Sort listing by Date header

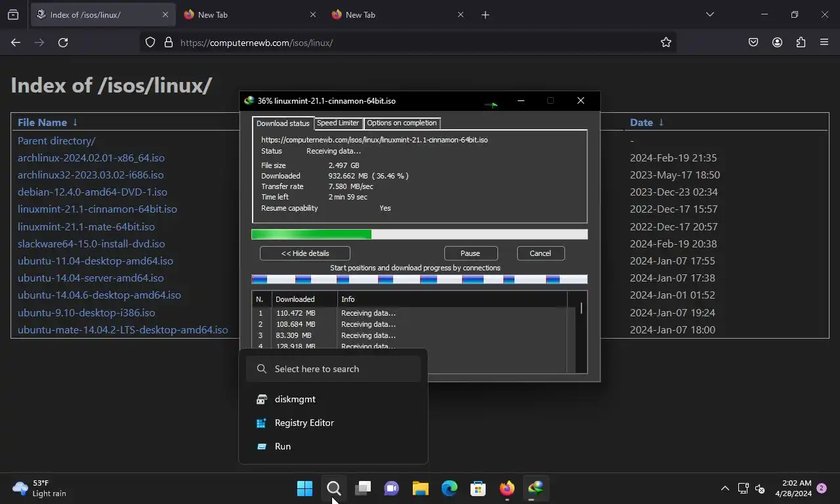641,123
